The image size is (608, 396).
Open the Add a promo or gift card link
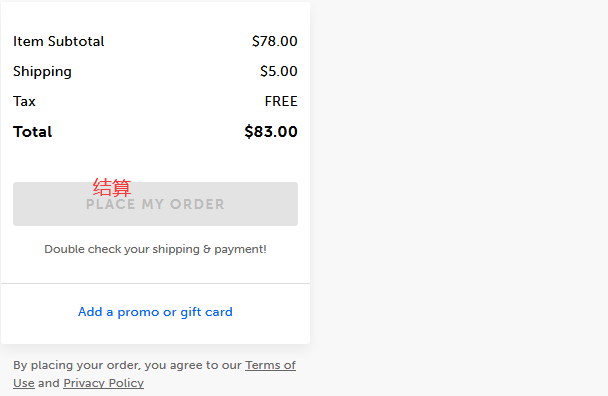pos(155,312)
